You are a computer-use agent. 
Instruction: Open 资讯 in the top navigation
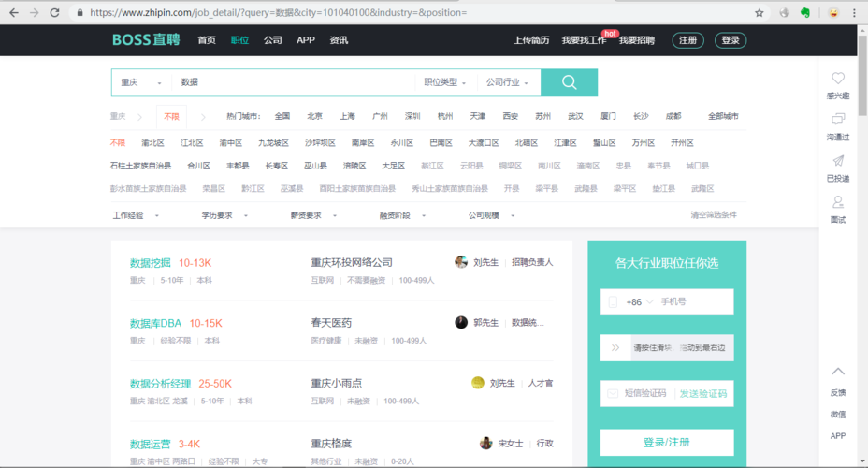pos(339,40)
